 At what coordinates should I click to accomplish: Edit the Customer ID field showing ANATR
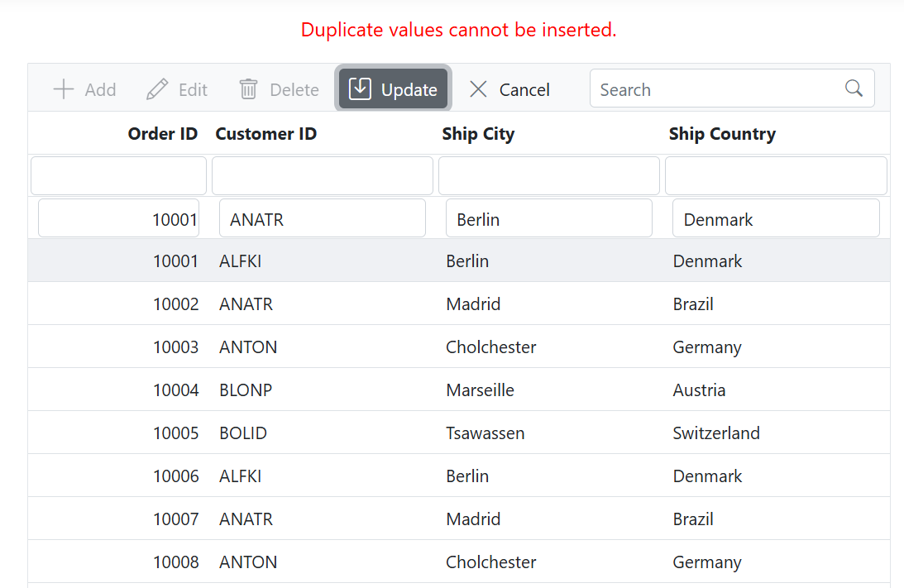(x=323, y=218)
